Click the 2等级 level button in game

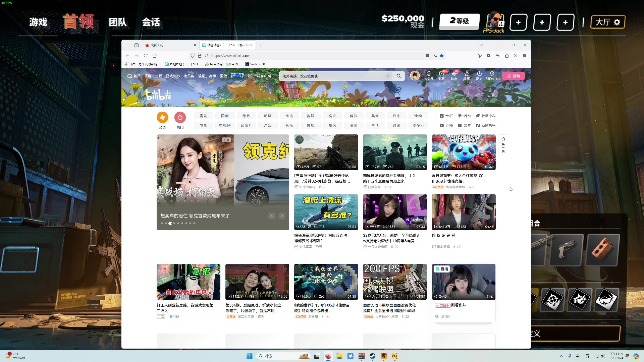click(460, 21)
